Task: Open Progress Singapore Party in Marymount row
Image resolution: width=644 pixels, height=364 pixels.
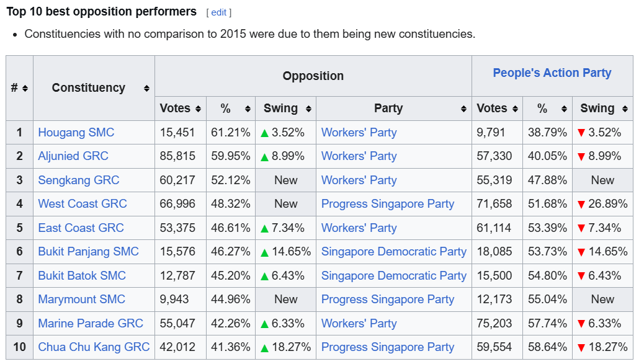Action: tap(388, 300)
